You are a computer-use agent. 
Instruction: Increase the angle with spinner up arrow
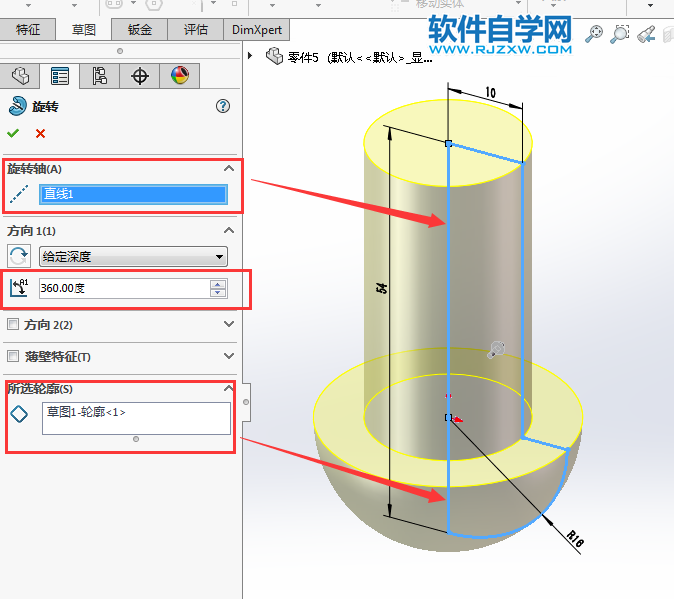click(218, 284)
